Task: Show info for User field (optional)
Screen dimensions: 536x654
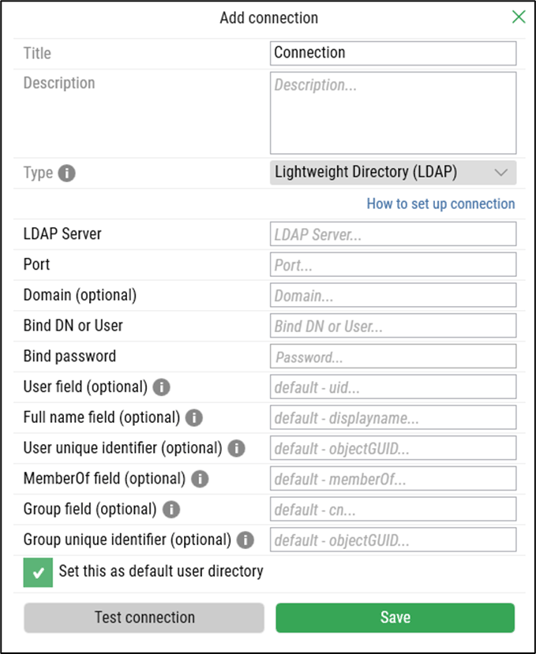Action: 161,387
